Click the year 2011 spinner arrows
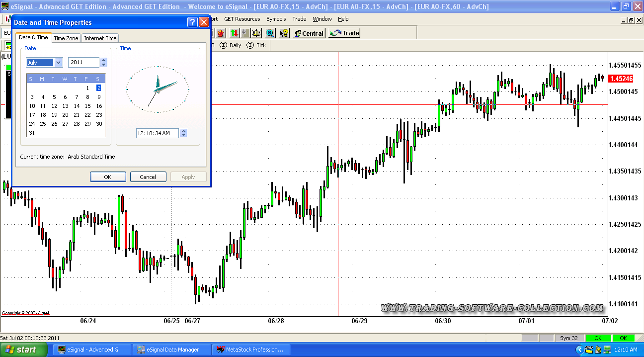 pyautogui.click(x=103, y=63)
